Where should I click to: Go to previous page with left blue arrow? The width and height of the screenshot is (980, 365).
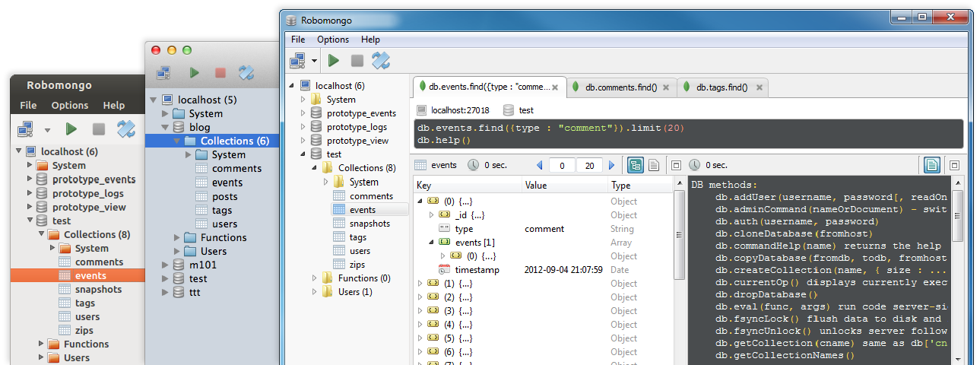[x=540, y=165]
